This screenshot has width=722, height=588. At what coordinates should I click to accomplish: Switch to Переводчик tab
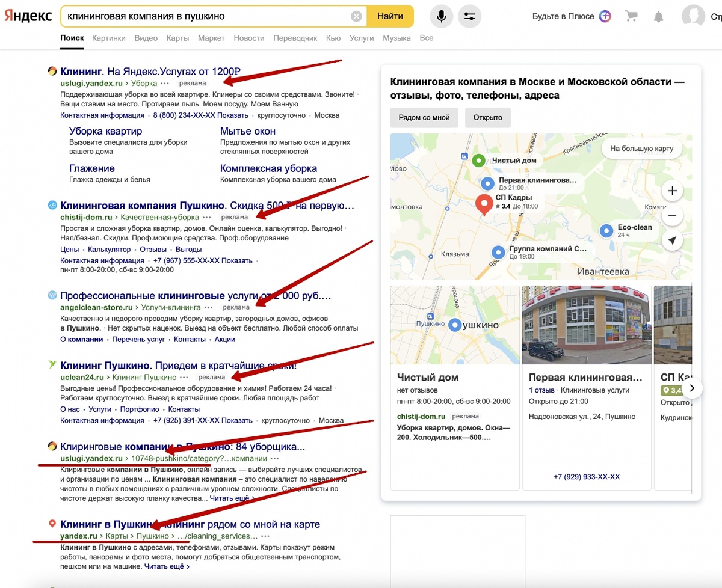[x=295, y=38]
